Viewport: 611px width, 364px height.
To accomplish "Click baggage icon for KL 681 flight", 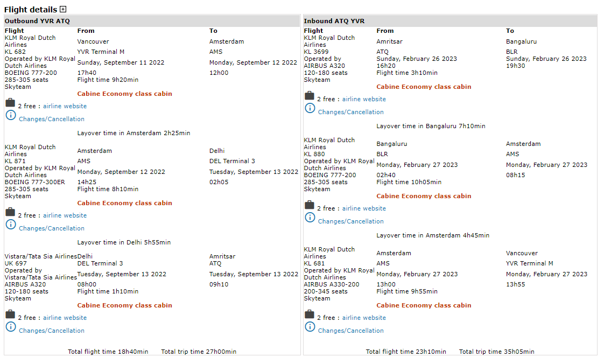I will (310, 314).
